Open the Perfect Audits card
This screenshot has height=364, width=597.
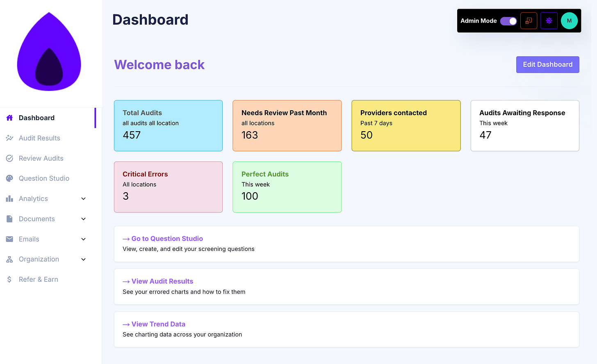point(287,187)
